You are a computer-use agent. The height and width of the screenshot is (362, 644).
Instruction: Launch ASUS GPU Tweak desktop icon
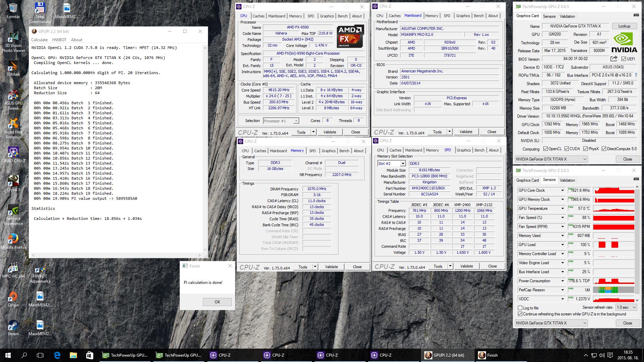[13, 100]
